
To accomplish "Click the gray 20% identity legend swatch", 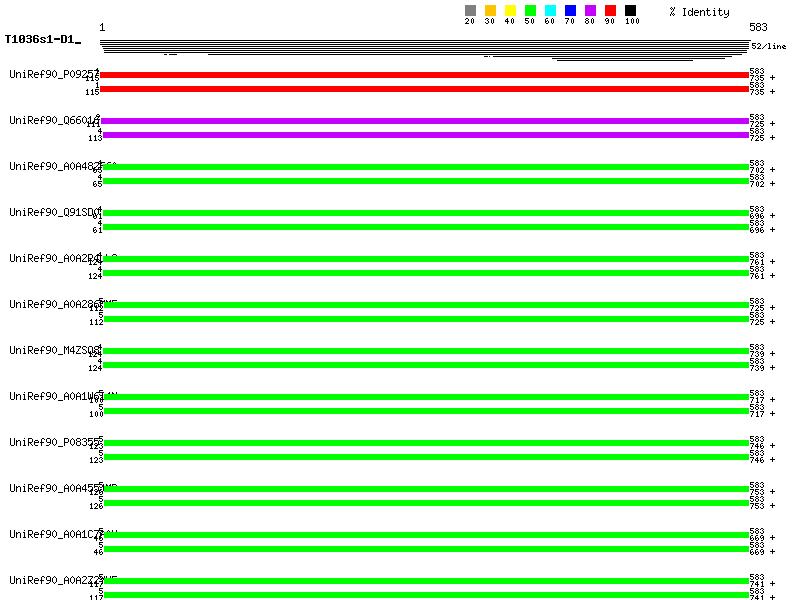I will point(470,11).
